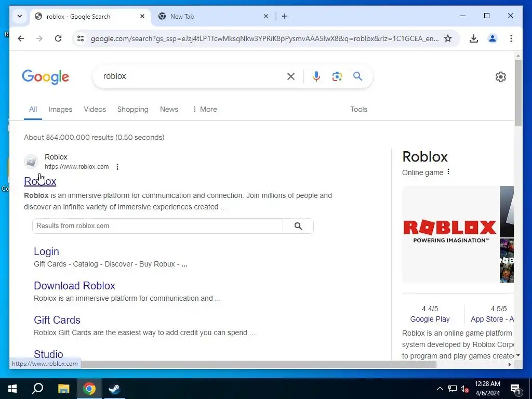Open Windows taskbar search
The width and height of the screenshot is (532, 399).
[x=37, y=389]
